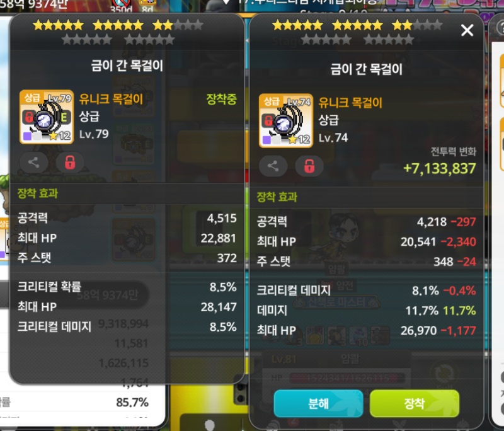
Task: Select the Lv.79 necklace item thumbnail
Action: (x=47, y=117)
